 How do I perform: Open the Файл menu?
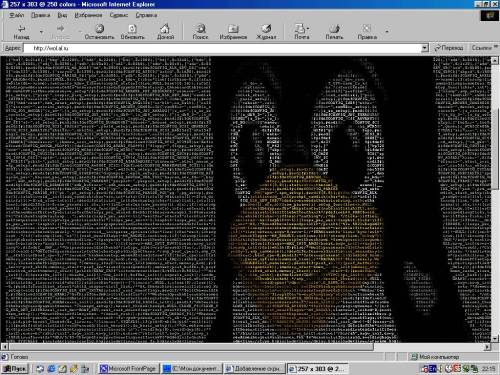[x=17, y=15]
